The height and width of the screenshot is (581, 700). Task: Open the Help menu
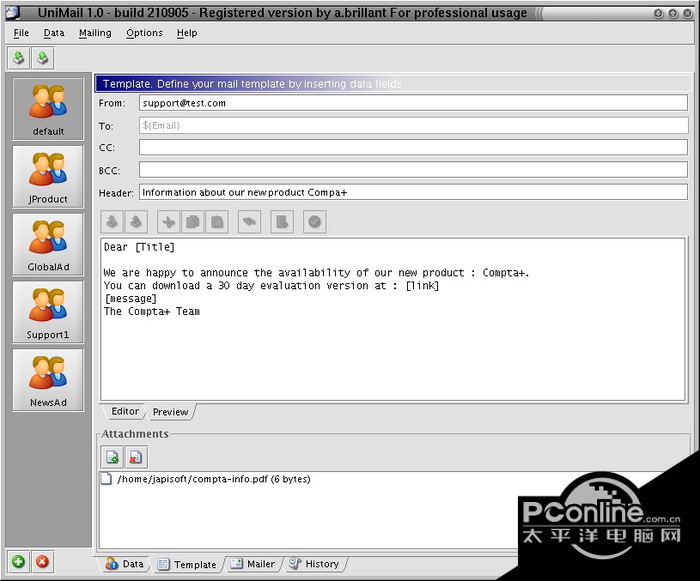click(187, 33)
